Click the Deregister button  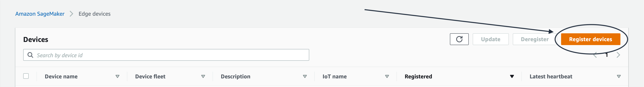click(535, 39)
